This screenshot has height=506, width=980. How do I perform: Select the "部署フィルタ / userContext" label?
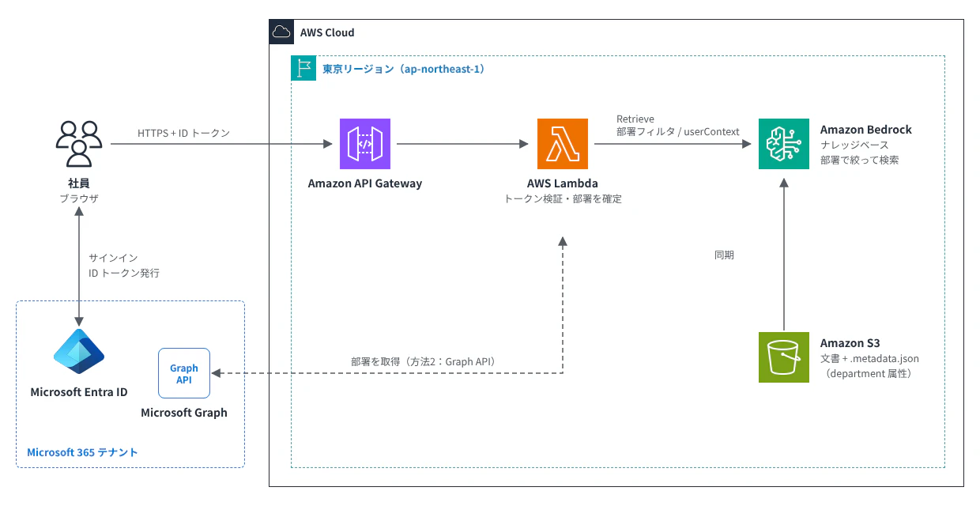[678, 132]
